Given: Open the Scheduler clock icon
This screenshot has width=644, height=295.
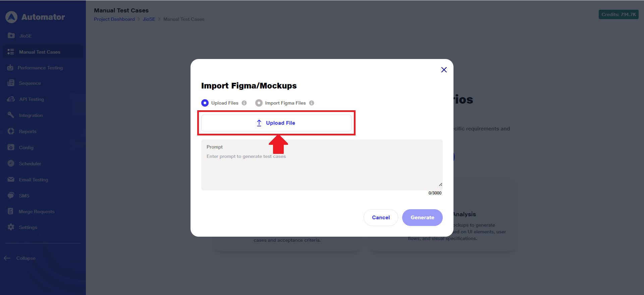Looking at the screenshot, I should point(11,164).
